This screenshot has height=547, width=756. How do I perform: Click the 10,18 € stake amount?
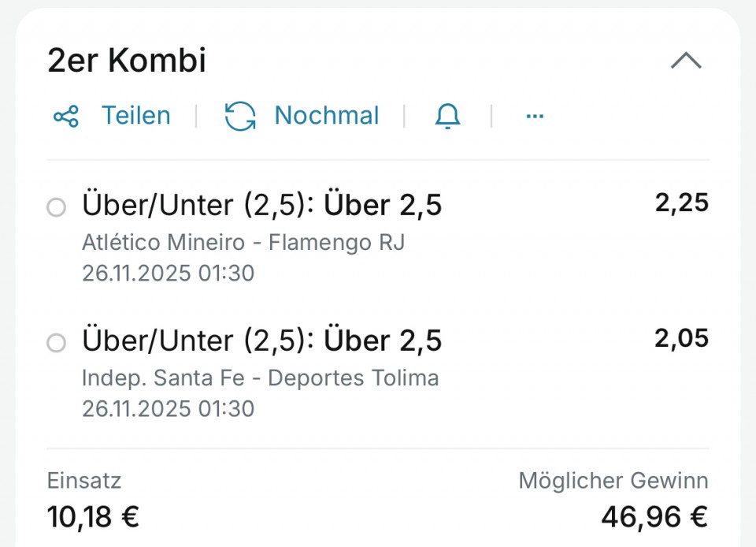click(93, 517)
